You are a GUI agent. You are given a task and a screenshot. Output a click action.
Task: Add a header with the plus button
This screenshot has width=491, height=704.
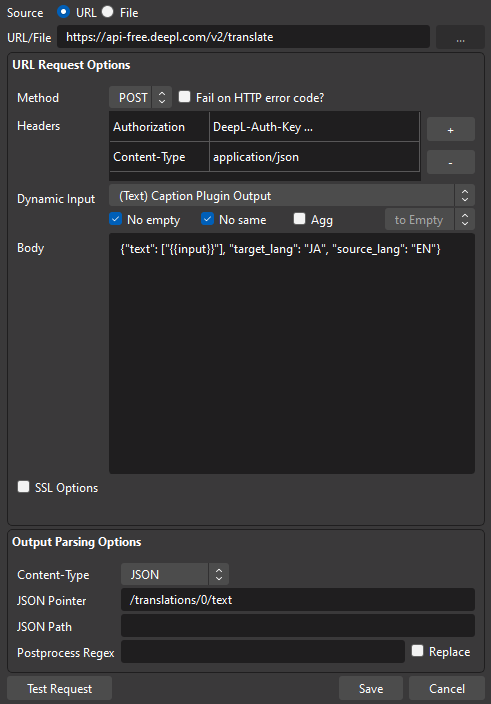pos(451,130)
